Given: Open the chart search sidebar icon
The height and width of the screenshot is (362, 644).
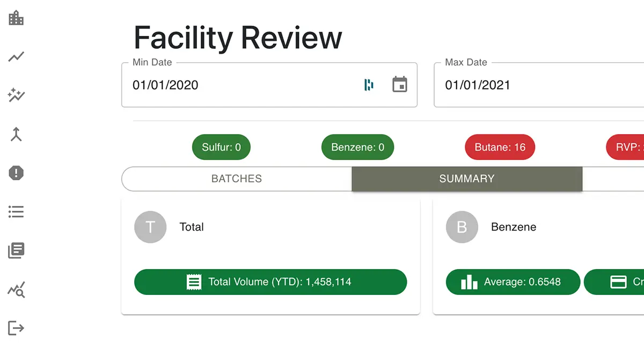Looking at the screenshot, I should coord(16,290).
